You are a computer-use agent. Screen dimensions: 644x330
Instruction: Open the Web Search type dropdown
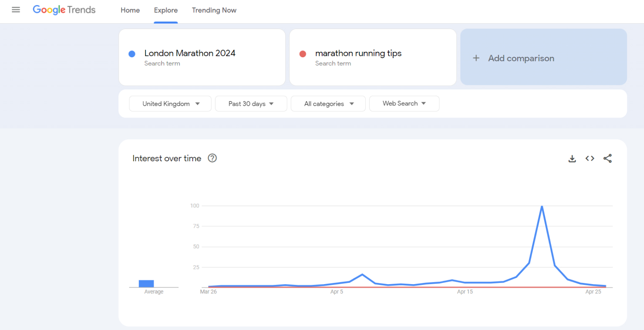pos(404,104)
